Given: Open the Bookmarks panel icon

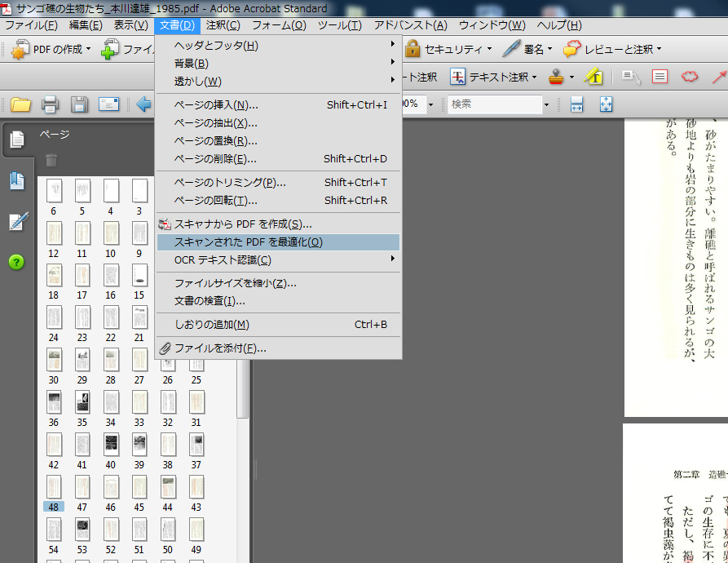Looking at the screenshot, I should pos(17,181).
